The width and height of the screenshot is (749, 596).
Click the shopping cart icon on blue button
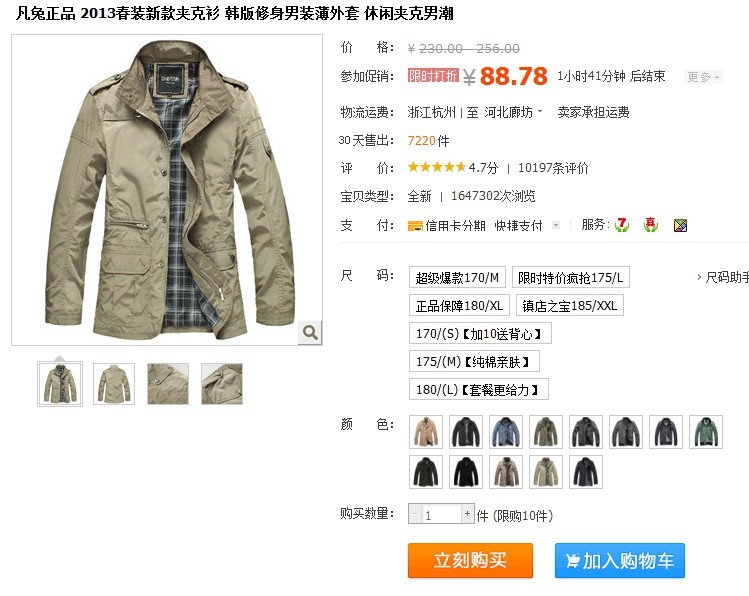(x=572, y=560)
